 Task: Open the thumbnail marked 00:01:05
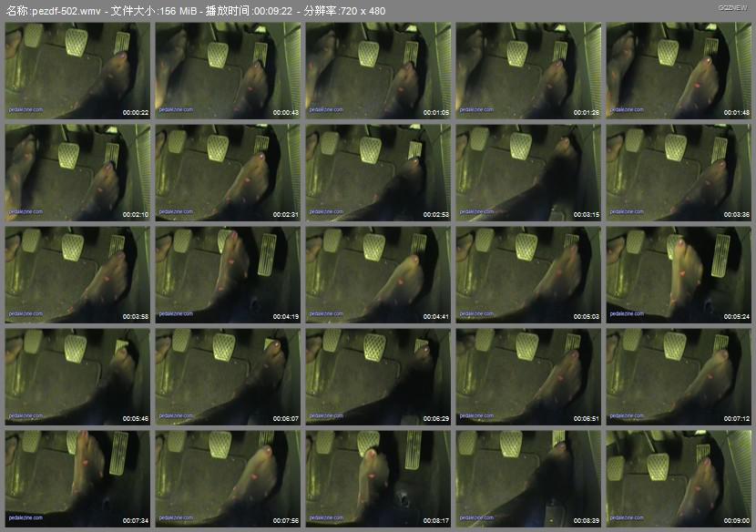pyautogui.click(x=378, y=71)
